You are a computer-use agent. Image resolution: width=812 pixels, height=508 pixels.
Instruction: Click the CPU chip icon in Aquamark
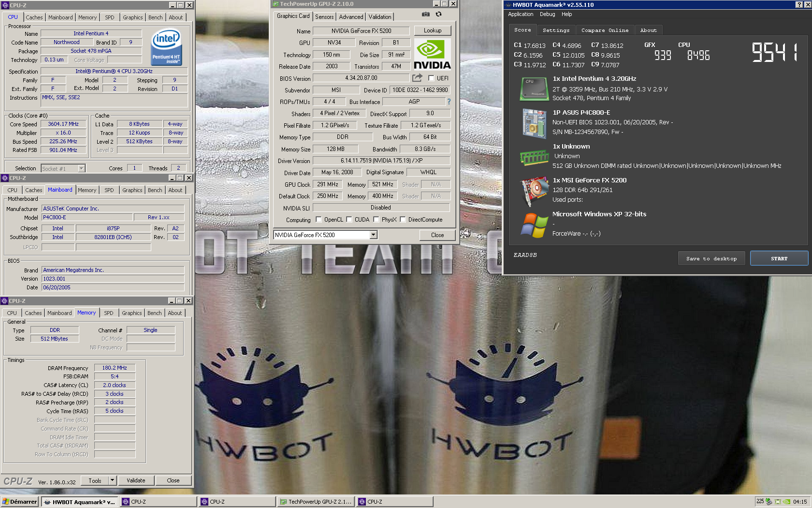pos(534,89)
